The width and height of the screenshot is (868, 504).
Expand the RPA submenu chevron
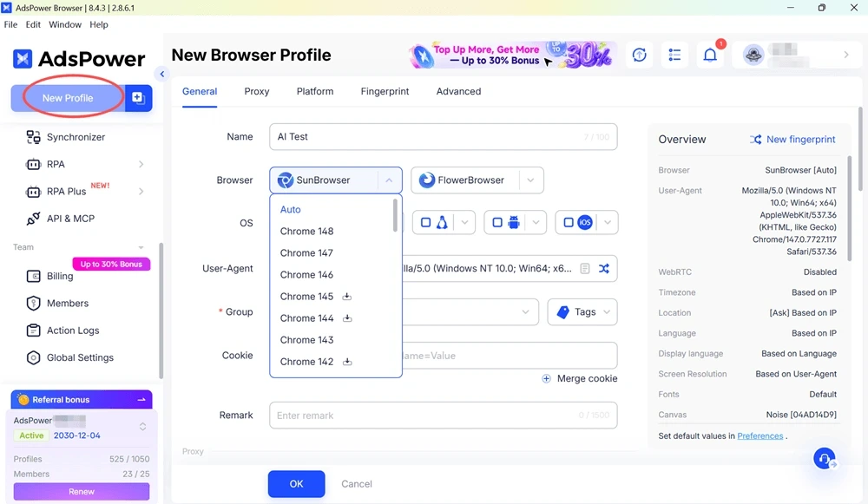141,164
